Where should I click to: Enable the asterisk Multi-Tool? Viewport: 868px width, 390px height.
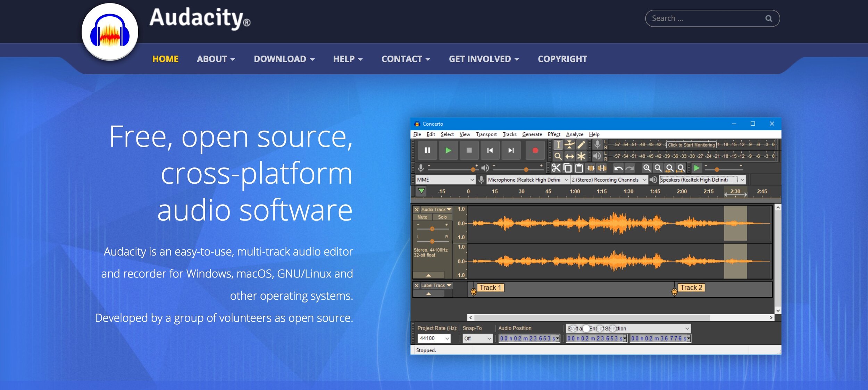coord(581,156)
